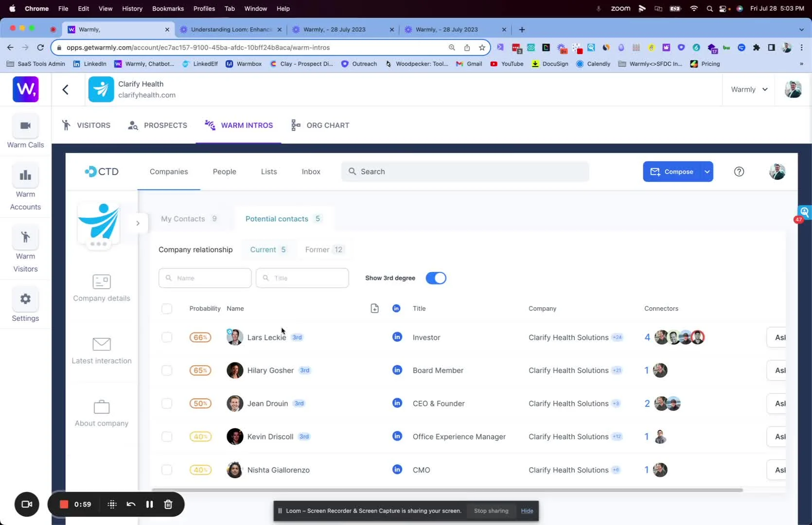Show Former company relationships
The image size is (812, 525).
point(324,249)
